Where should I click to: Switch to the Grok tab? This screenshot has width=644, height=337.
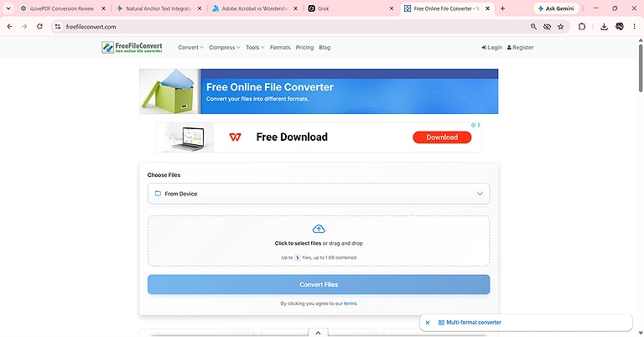(351, 8)
